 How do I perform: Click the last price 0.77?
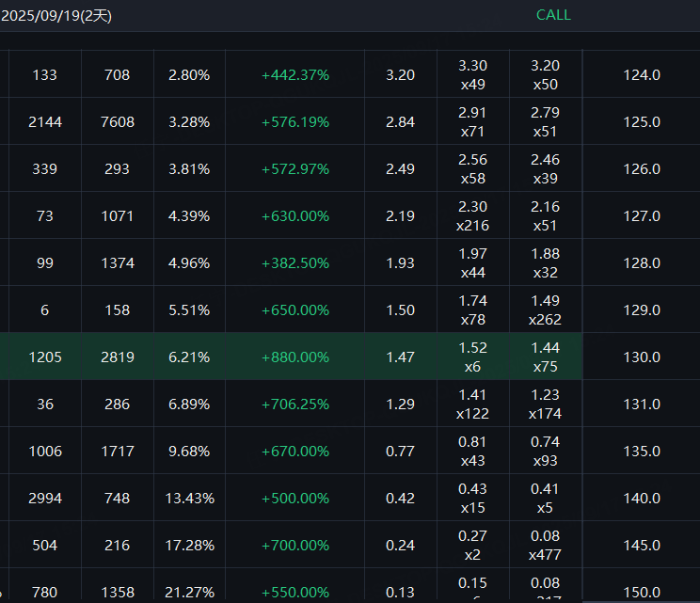401,452
